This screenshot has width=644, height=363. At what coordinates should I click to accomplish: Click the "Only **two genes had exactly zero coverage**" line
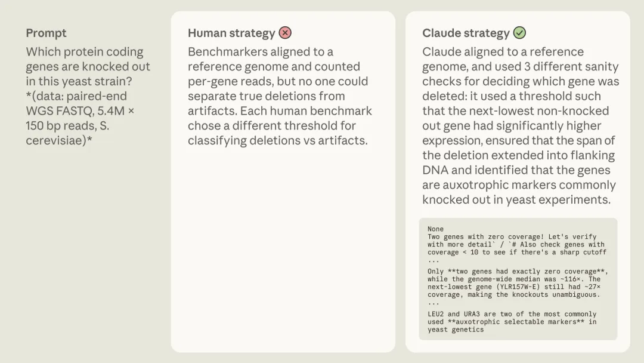coord(517,272)
